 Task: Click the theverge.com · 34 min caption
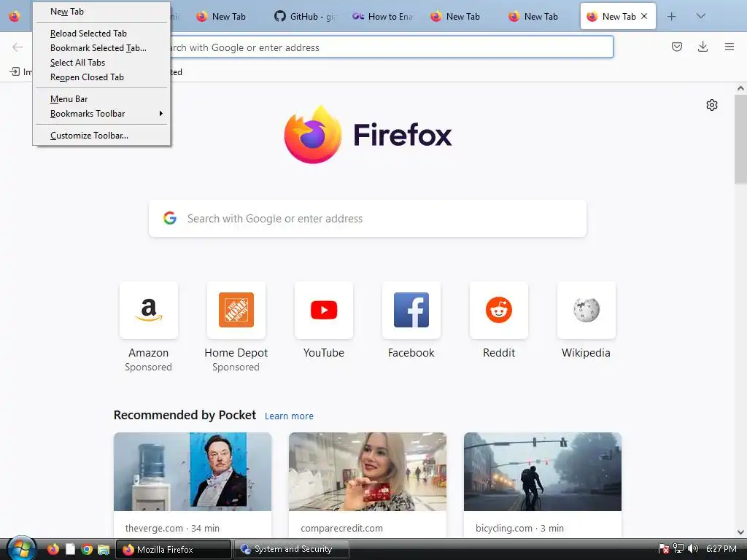[x=172, y=528]
